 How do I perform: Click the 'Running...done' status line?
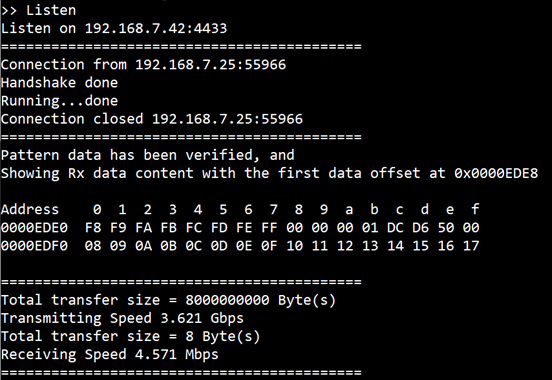(x=59, y=101)
